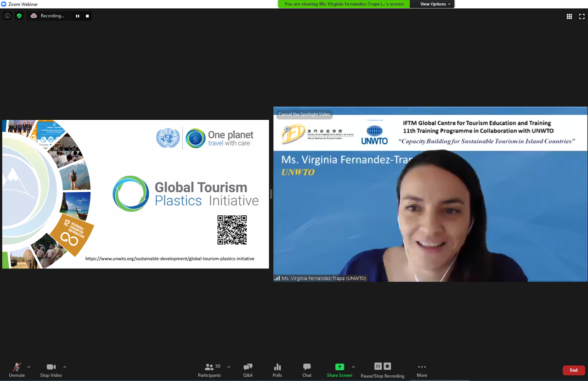Viewport: 588px width, 381px height.
Task: Open the Polls window
Action: 277,370
